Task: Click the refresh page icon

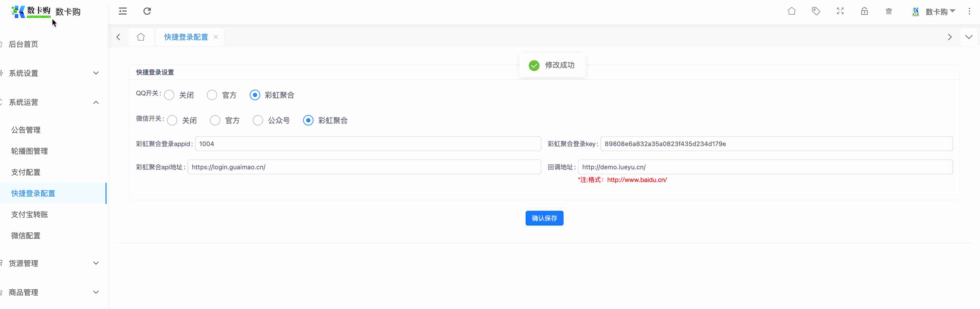Action: coord(147,11)
